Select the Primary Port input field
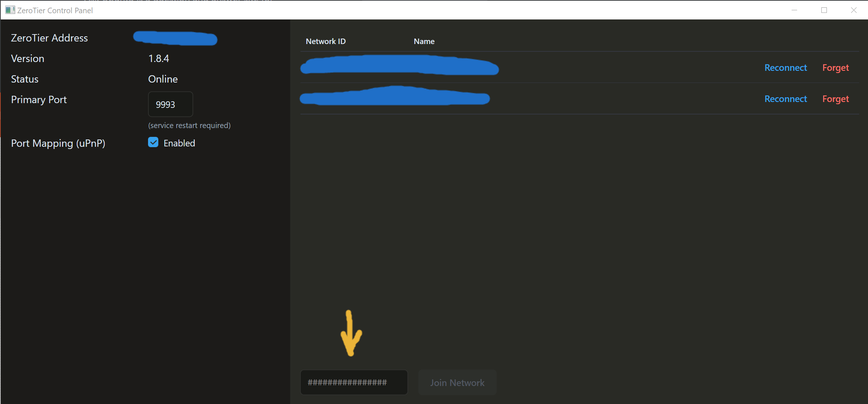The width and height of the screenshot is (868, 404). coord(170,105)
